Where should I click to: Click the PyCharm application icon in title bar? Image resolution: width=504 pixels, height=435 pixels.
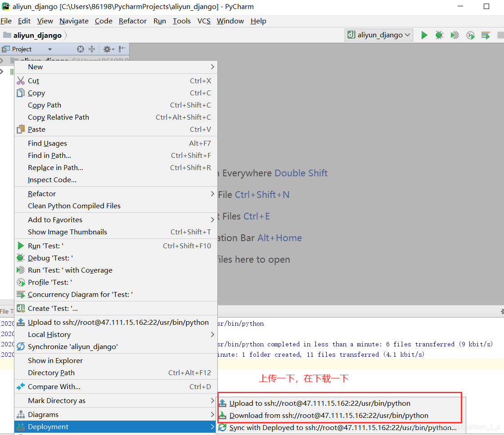6,6
